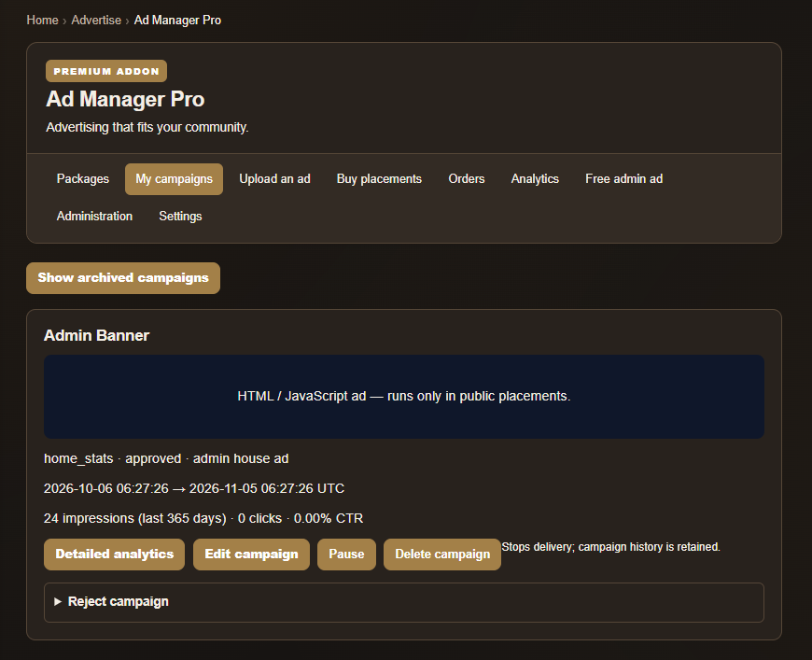The width and height of the screenshot is (812, 660).
Task: Expand the Reject campaign section
Action: point(404,602)
